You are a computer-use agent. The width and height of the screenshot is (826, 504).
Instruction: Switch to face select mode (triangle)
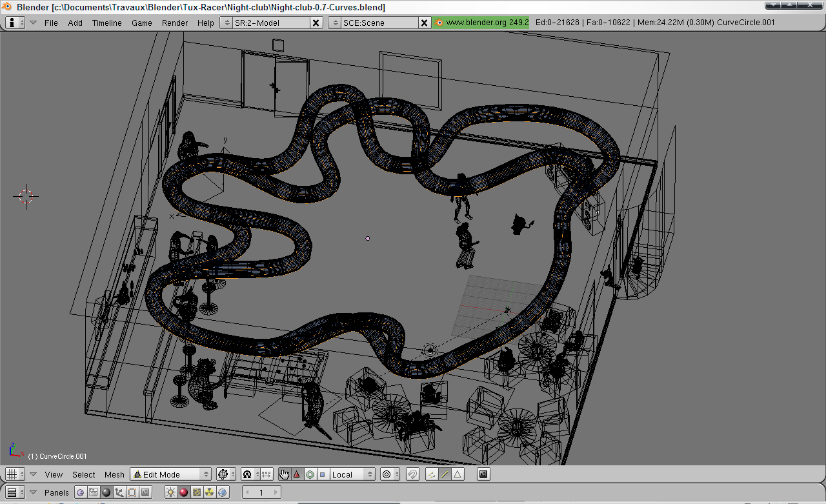457,474
